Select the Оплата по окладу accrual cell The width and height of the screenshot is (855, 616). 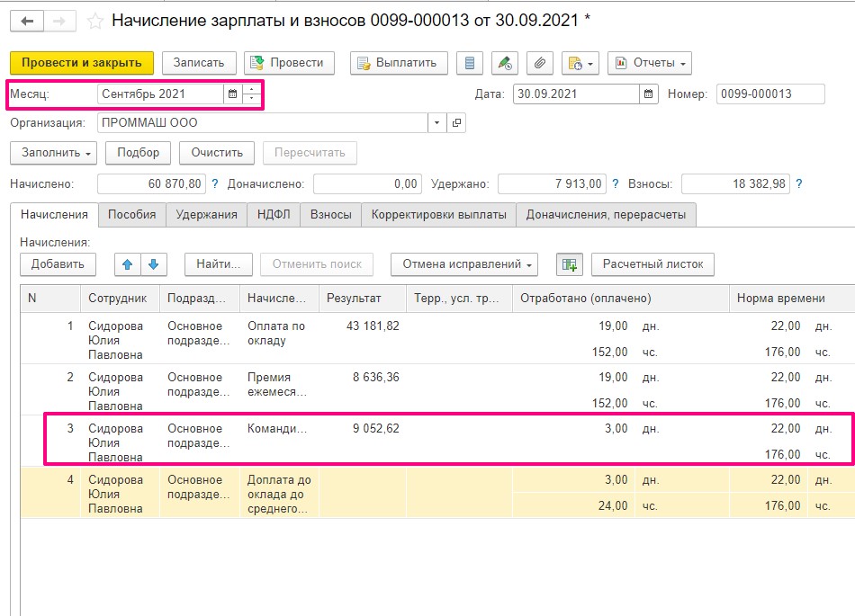coord(279,339)
